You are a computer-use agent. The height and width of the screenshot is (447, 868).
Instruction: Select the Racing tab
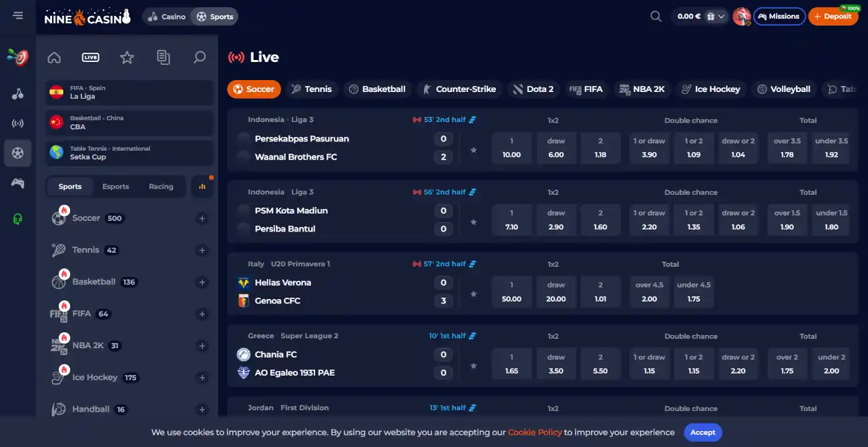(x=161, y=187)
